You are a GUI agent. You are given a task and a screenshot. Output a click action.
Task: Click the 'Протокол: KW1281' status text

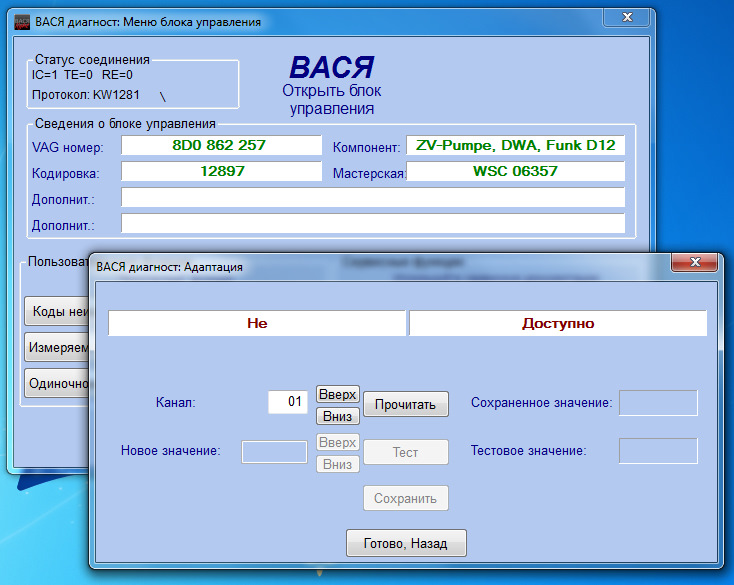coord(86,95)
